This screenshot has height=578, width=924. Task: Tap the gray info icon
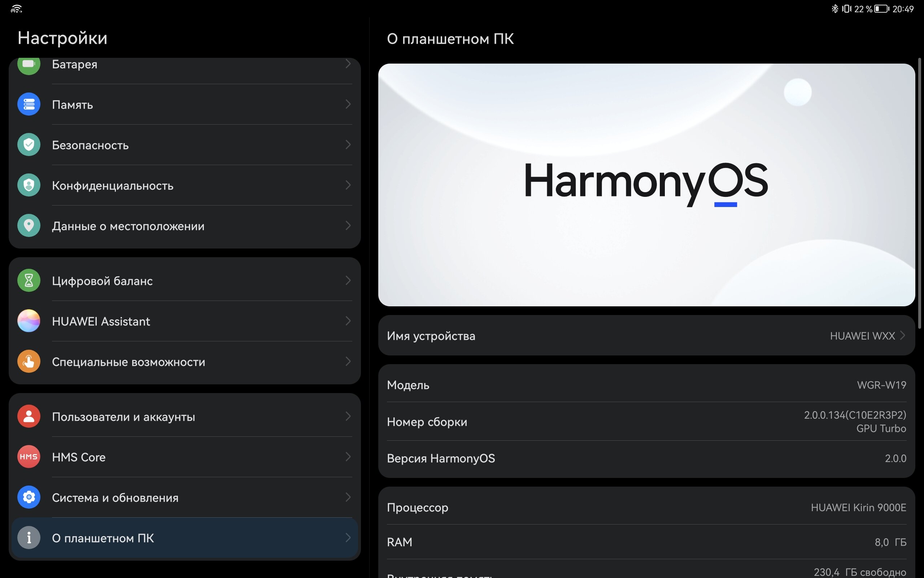(x=29, y=538)
